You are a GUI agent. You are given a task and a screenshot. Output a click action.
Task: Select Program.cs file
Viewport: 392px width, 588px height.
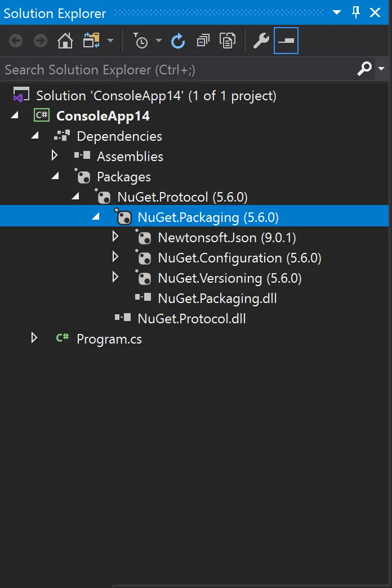pos(109,339)
